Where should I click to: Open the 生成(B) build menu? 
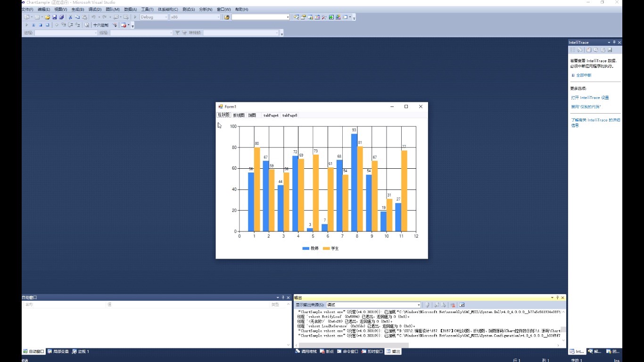click(78, 9)
